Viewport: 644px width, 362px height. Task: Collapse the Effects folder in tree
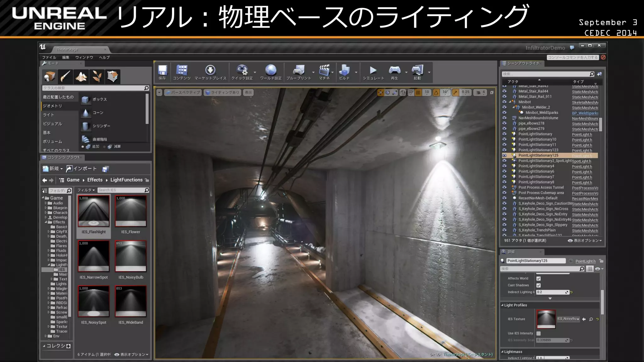tap(46, 222)
